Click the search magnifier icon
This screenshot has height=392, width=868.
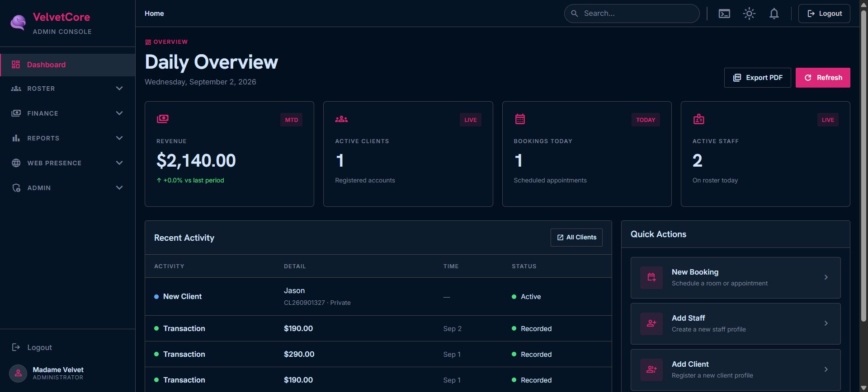[574, 14]
